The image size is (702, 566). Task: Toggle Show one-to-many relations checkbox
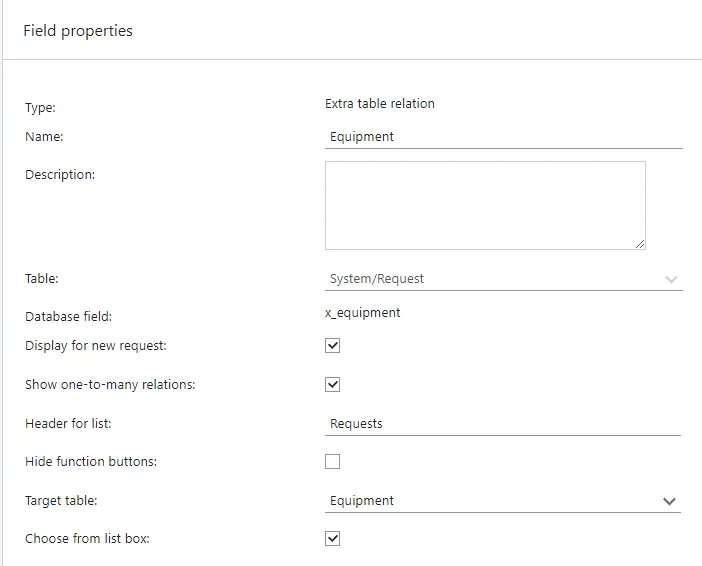click(x=333, y=384)
